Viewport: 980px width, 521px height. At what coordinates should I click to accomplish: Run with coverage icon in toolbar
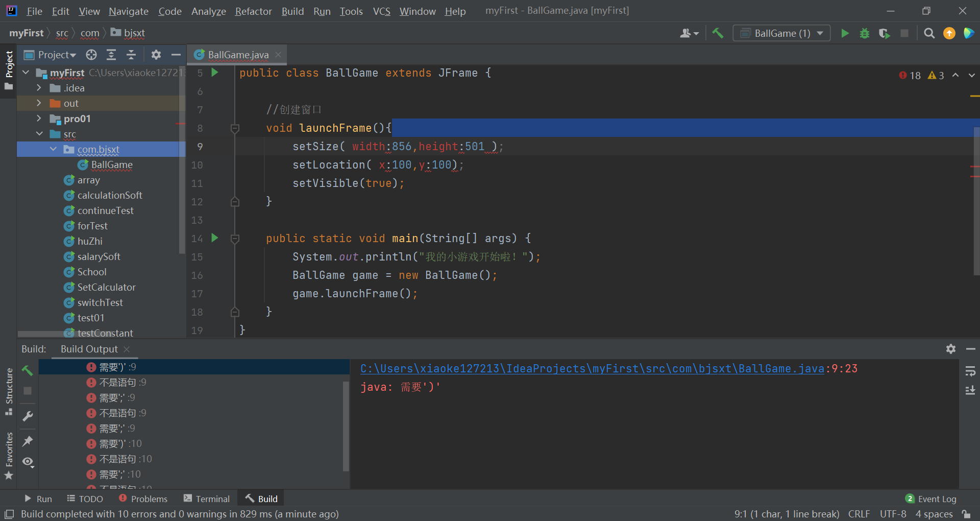(x=884, y=33)
